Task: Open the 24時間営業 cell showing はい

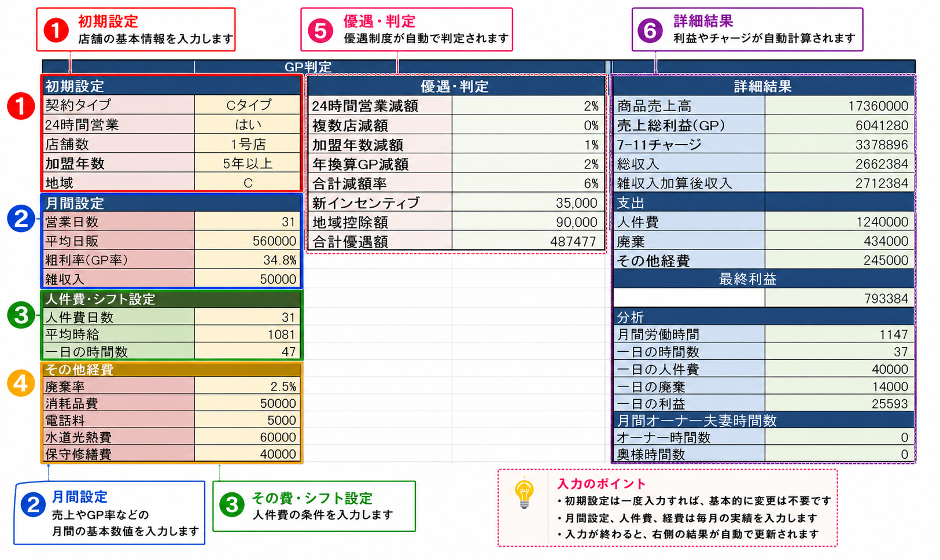Action: pyautogui.click(x=248, y=124)
